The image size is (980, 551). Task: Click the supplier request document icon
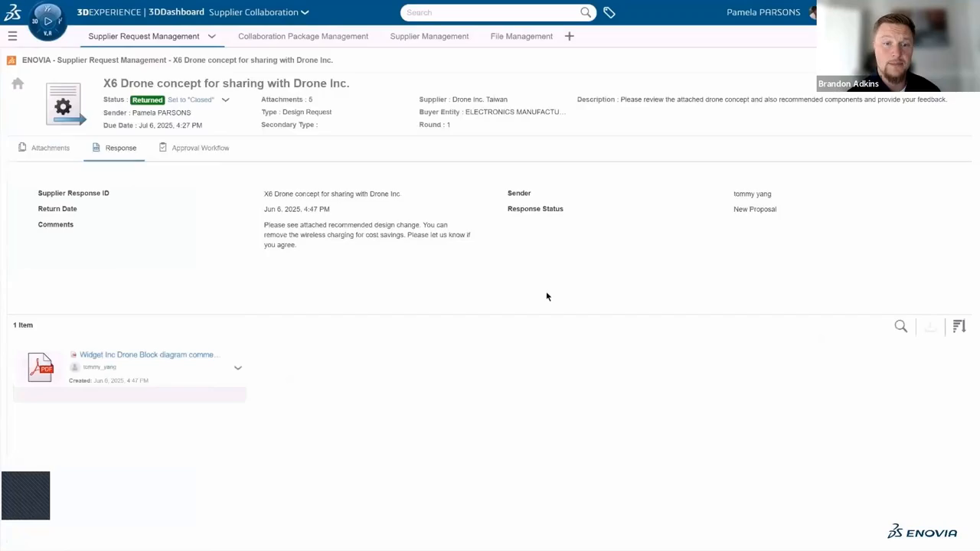click(64, 104)
